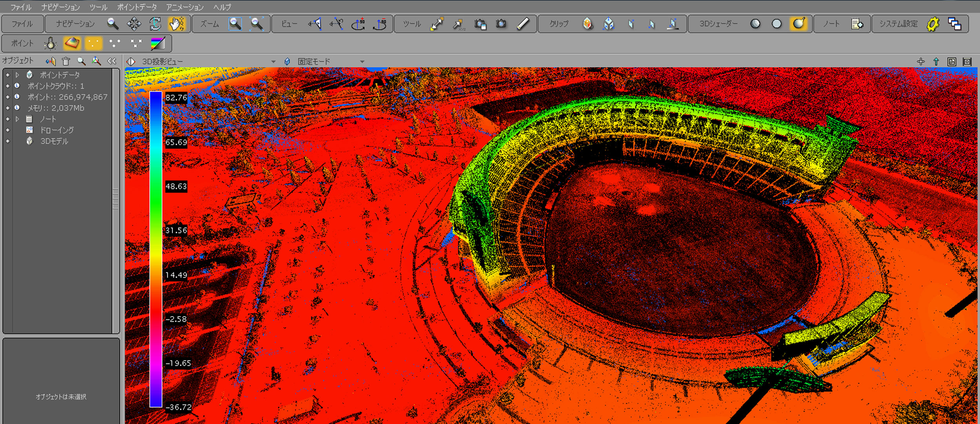The image size is (980, 424).
Task: Open the ポイントデータ menu
Action: tap(137, 7)
